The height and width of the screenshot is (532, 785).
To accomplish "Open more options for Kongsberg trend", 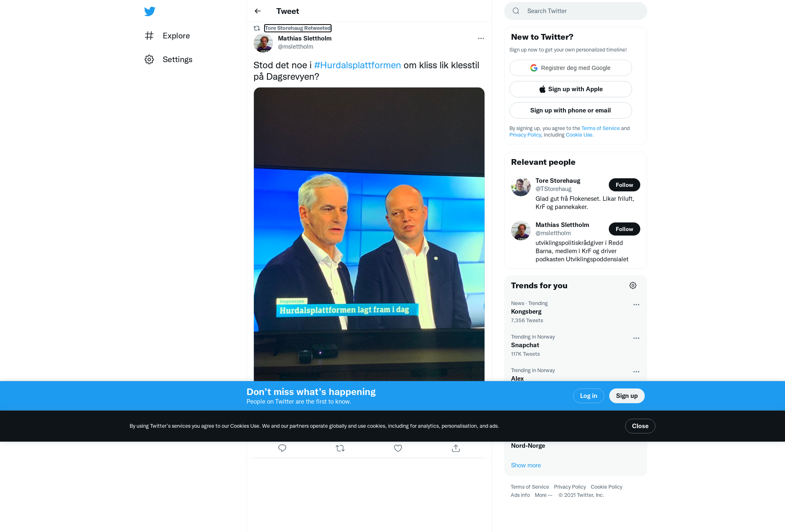I will pyautogui.click(x=636, y=305).
